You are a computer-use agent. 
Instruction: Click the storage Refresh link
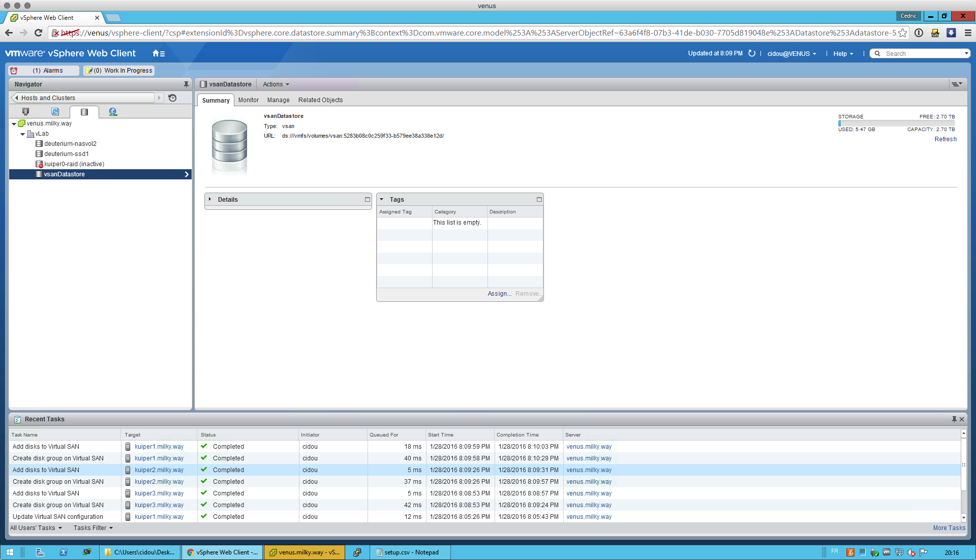pos(945,139)
